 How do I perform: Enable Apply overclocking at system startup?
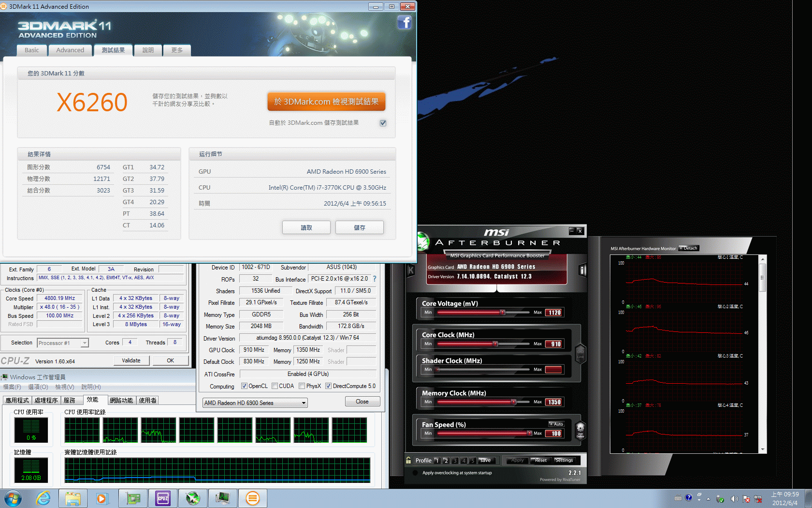tap(415, 473)
